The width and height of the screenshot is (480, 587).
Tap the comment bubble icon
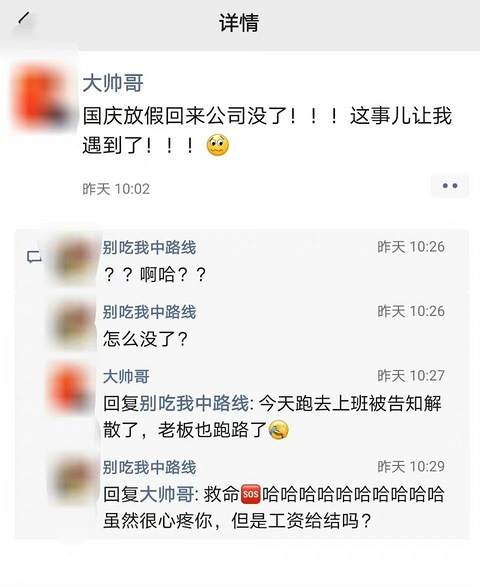(34, 257)
